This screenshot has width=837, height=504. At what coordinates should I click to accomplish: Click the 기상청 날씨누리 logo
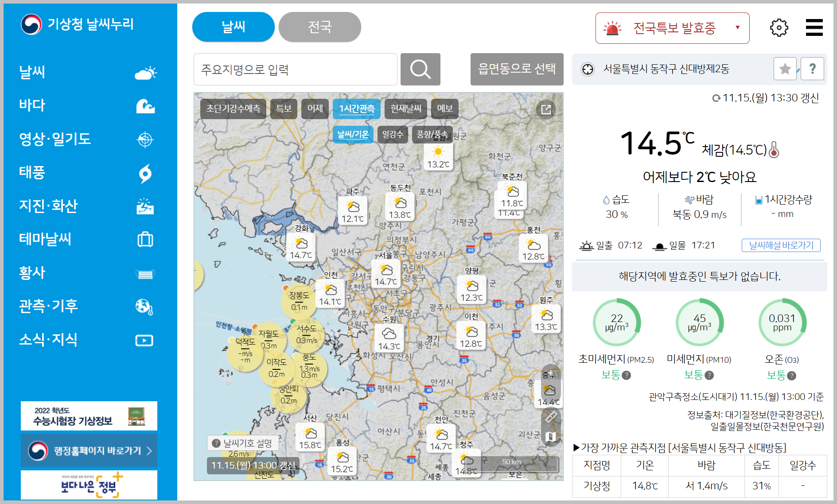tap(77, 24)
